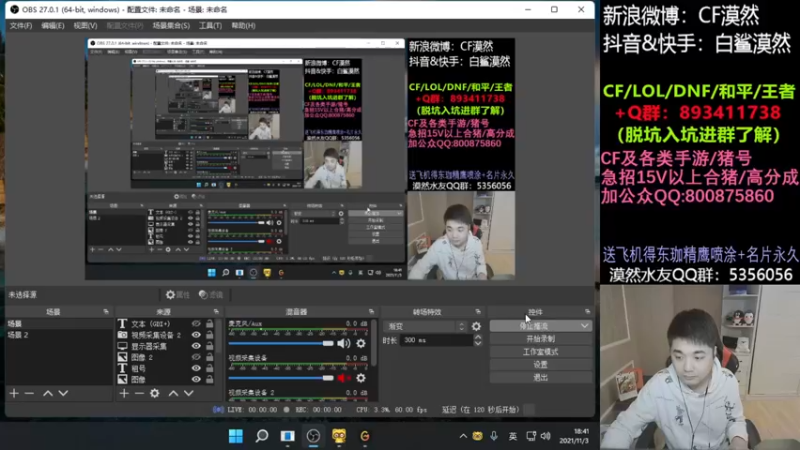Show the 图像 2 source via eye icon

point(196,357)
